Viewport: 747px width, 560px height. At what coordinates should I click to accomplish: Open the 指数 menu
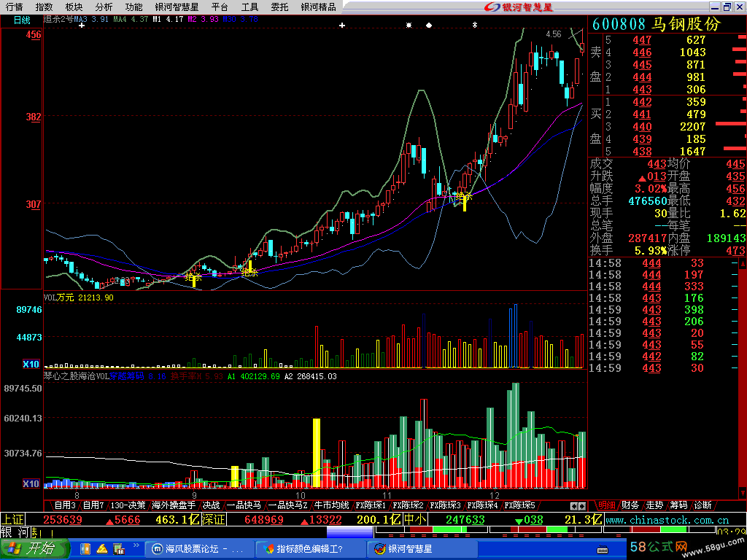tap(44, 7)
